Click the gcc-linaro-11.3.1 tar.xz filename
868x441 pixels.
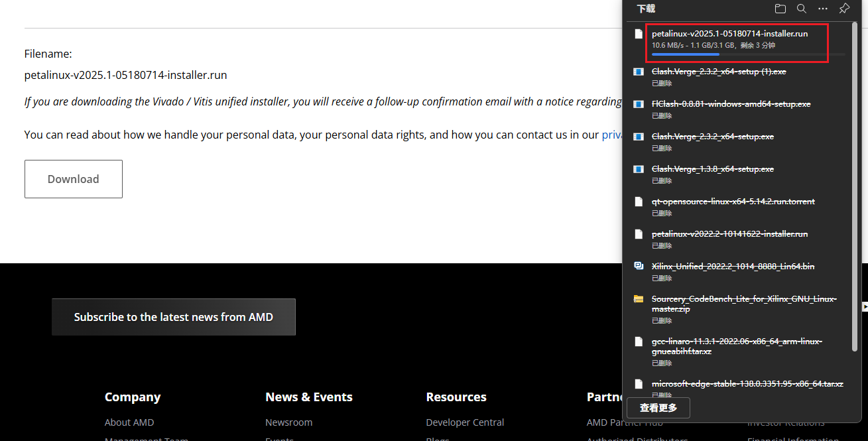(737, 346)
